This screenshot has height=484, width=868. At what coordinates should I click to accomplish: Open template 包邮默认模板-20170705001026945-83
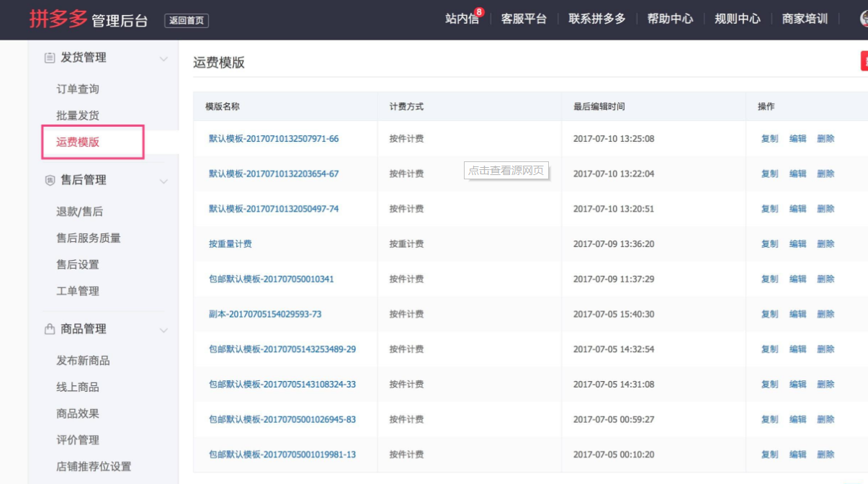point(282,419)
